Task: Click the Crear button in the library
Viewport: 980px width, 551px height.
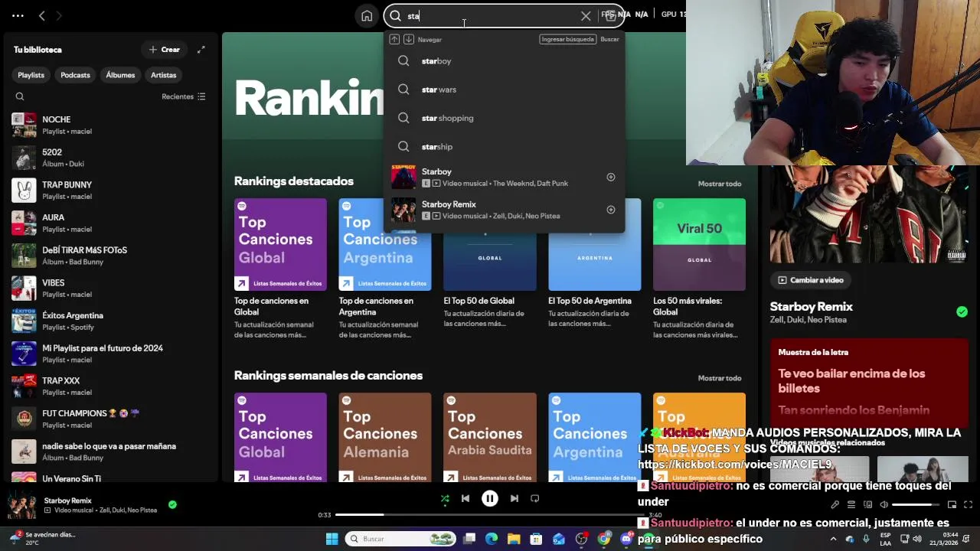Action: coord(165,50)
